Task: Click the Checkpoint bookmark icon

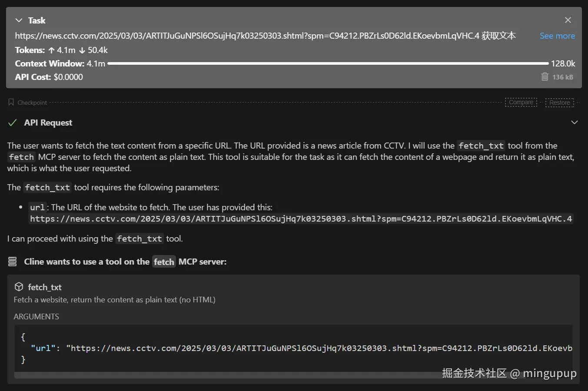Action: (11, 103)
